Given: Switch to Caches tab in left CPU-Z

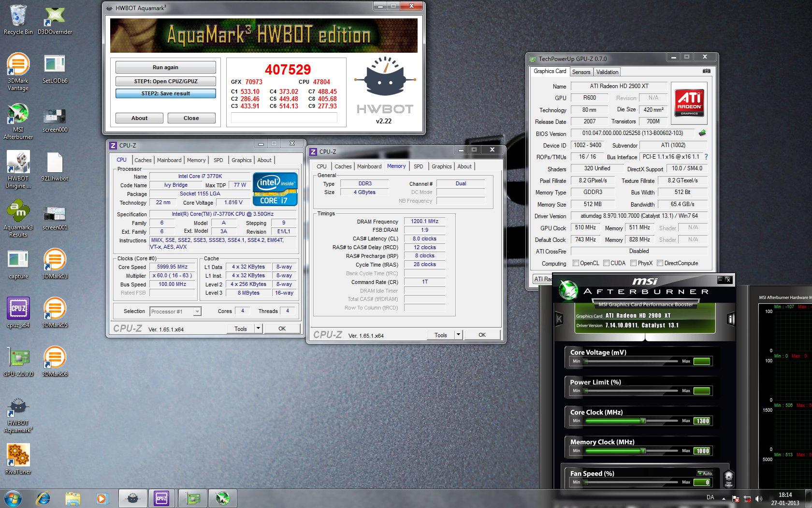Looking at the screenshot, I should point(143,160).
